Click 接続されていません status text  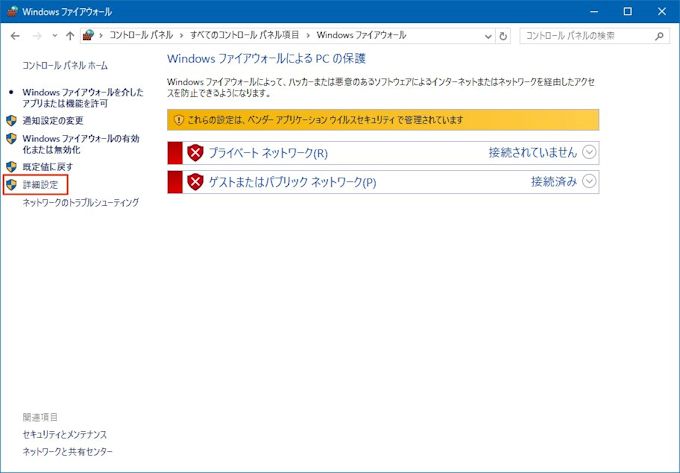coord(533,153)
